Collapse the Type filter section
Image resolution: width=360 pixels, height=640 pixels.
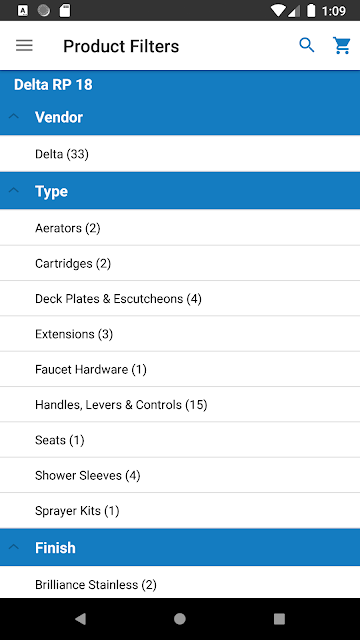180,191
